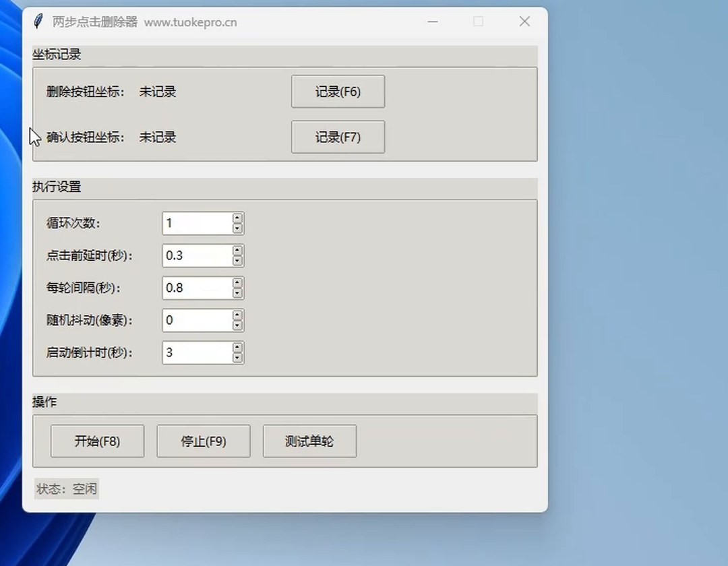728x566 pixels.
Task: Click the 状态: 空闲 status label
Action: pos(66,489)
